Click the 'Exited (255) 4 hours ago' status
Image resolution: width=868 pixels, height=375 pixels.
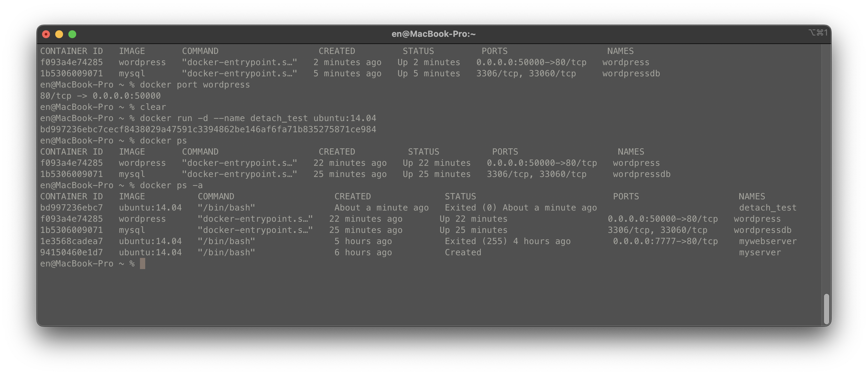coord(508,241)
